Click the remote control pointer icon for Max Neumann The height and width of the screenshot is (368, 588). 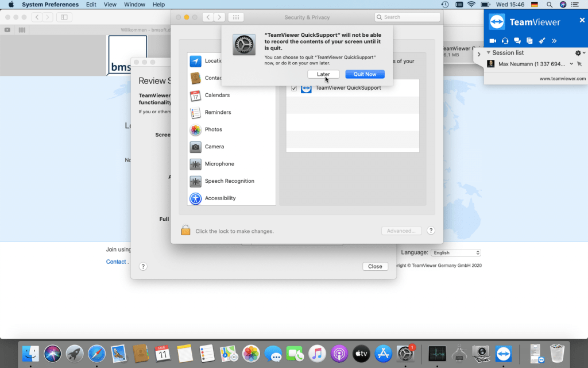[x=579, y=64]
